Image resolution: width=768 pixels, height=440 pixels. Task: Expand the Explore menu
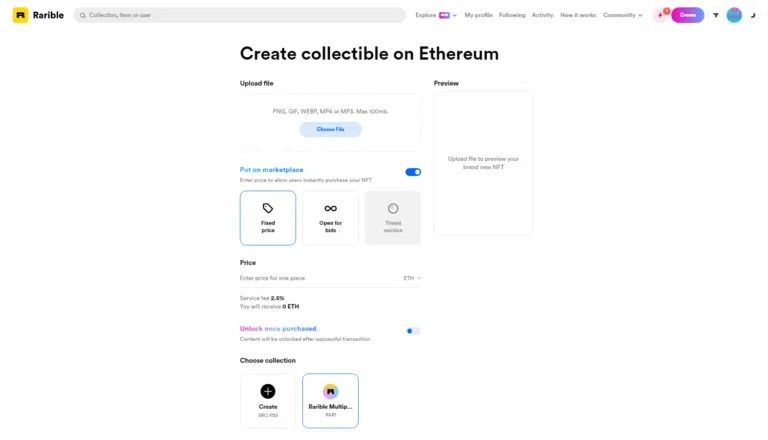click(435, 15)
